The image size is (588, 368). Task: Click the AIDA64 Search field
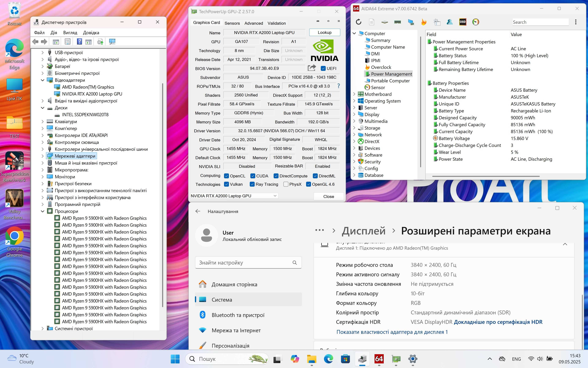tap(540, 22)
